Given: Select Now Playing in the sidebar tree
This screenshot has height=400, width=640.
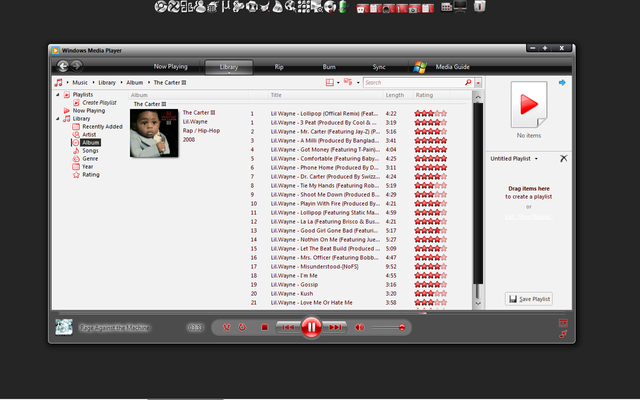Looking at the screenshot, I should click(89, 111).
